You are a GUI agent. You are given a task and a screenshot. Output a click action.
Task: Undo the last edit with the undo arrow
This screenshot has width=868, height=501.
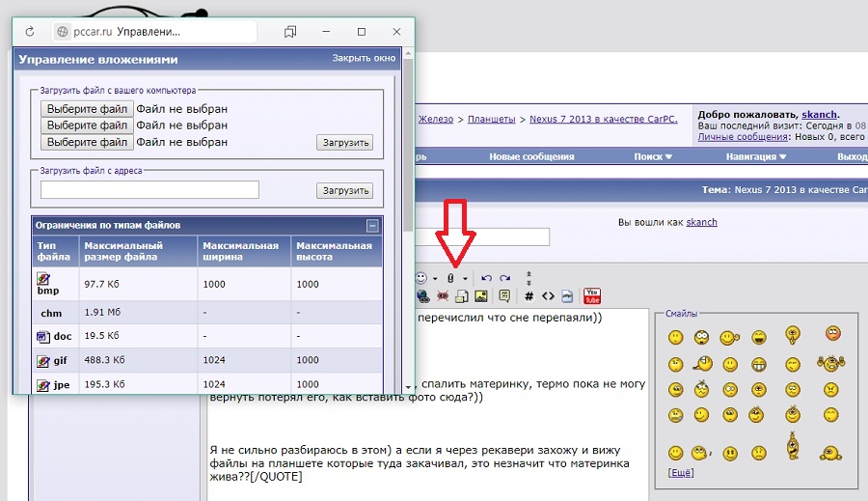pos(487,278)
